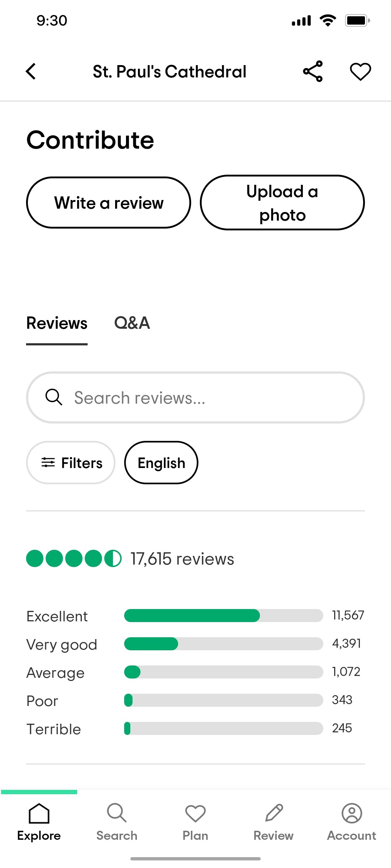This screenshot has width=391, height=868.
Task: Tap the Upload a photo button
Action: pyautogui.click(x=282, y=203)
